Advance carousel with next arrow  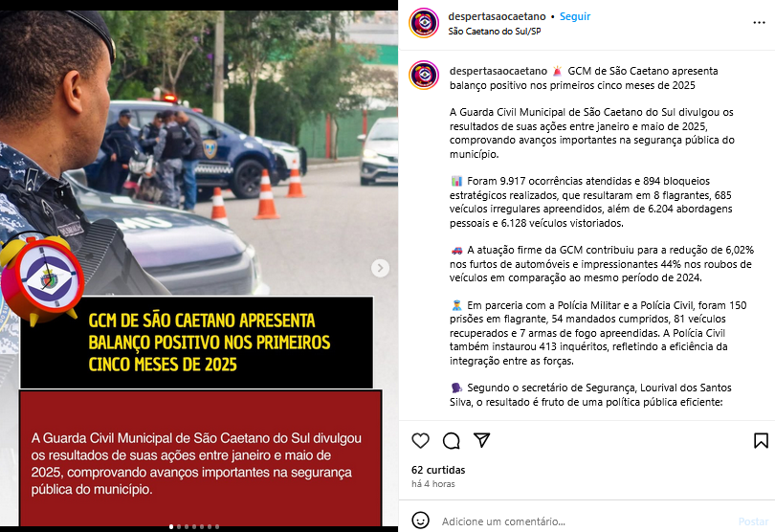(380, 268)
